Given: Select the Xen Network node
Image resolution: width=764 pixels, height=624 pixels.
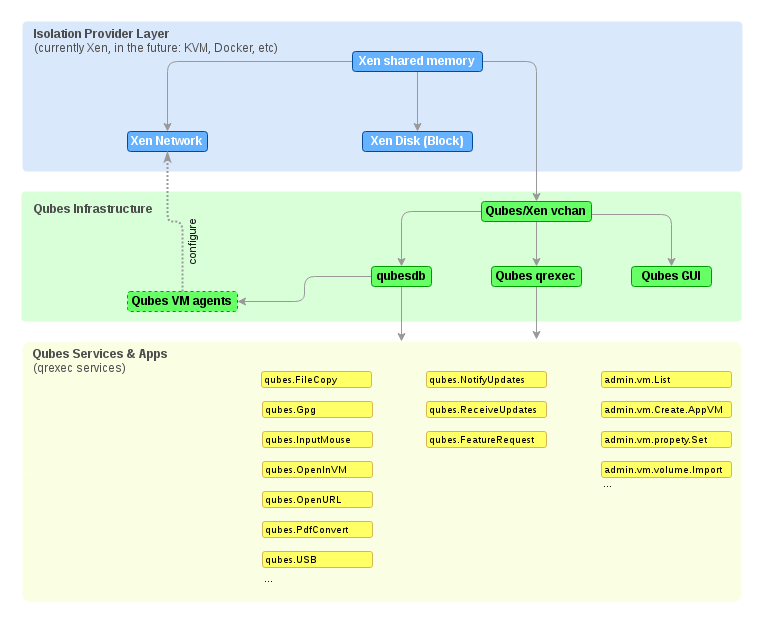Looking at the screenshot, I should click(167, 141).
